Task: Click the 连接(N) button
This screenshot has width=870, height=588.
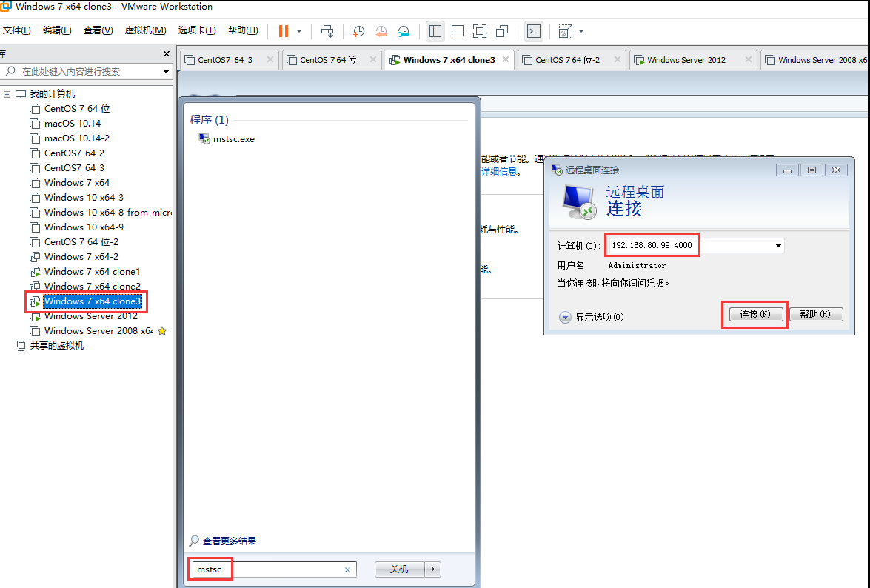Action: (x=755, y=315)
